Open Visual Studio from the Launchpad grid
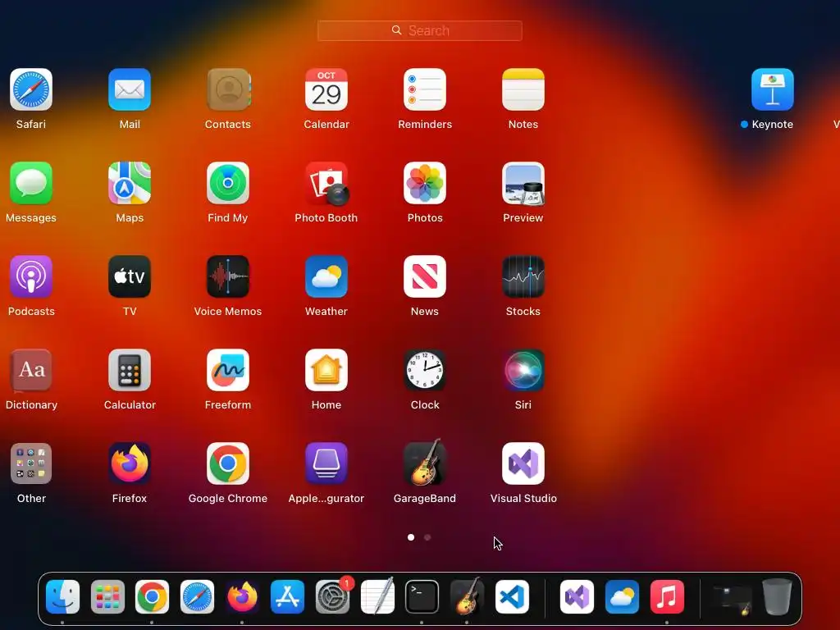Screen dimensions: 840x630 click(x=523, y=463)
